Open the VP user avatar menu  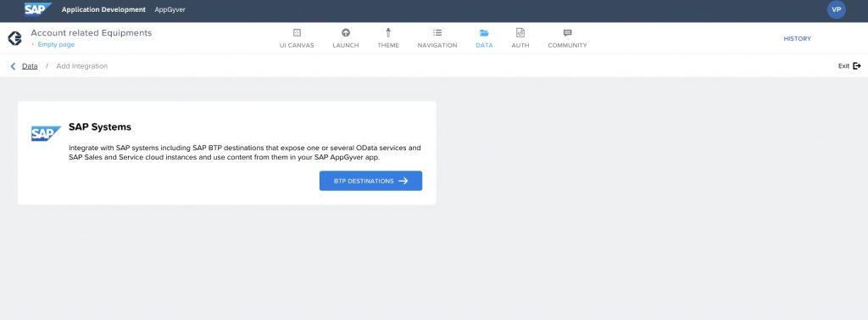coord(836,10)
